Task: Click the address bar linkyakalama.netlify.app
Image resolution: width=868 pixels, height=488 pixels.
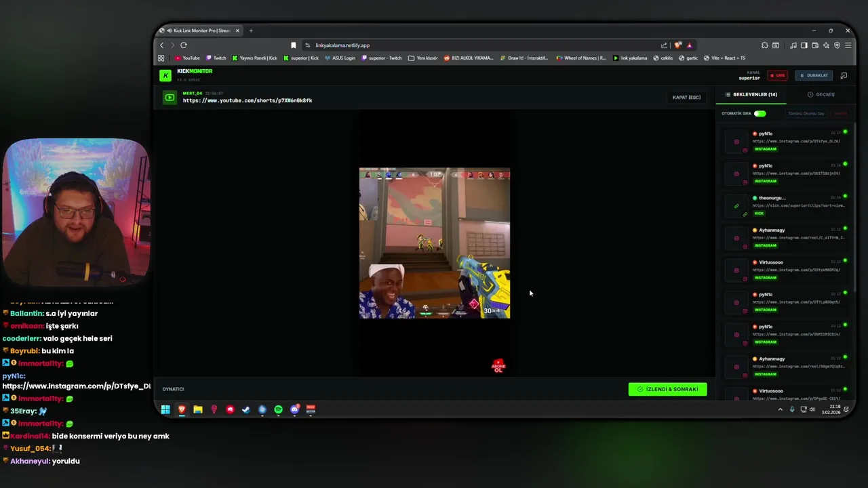Action: [x=342, y=45]
